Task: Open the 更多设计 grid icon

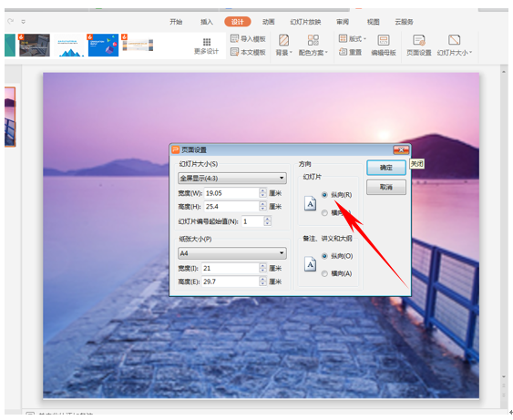Action: [207, 42]
